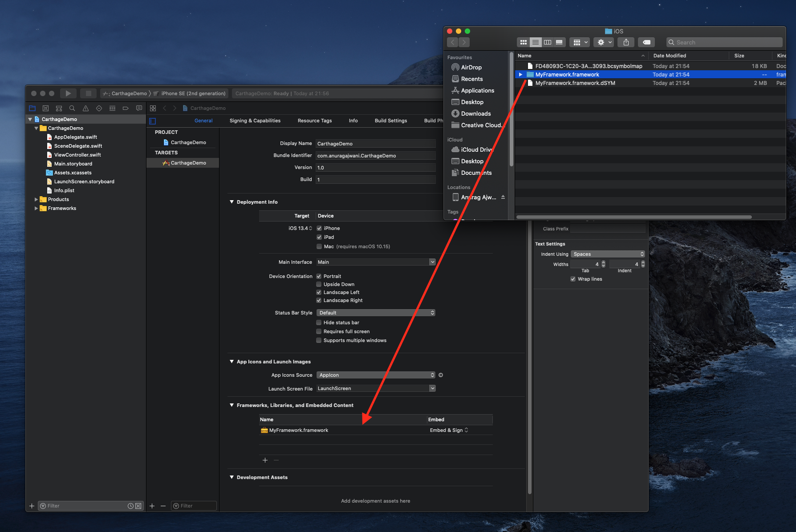The width and height of the screenshot is (796, 532).
Task: Expand the Products group in navigator
Action: point(36,199)
